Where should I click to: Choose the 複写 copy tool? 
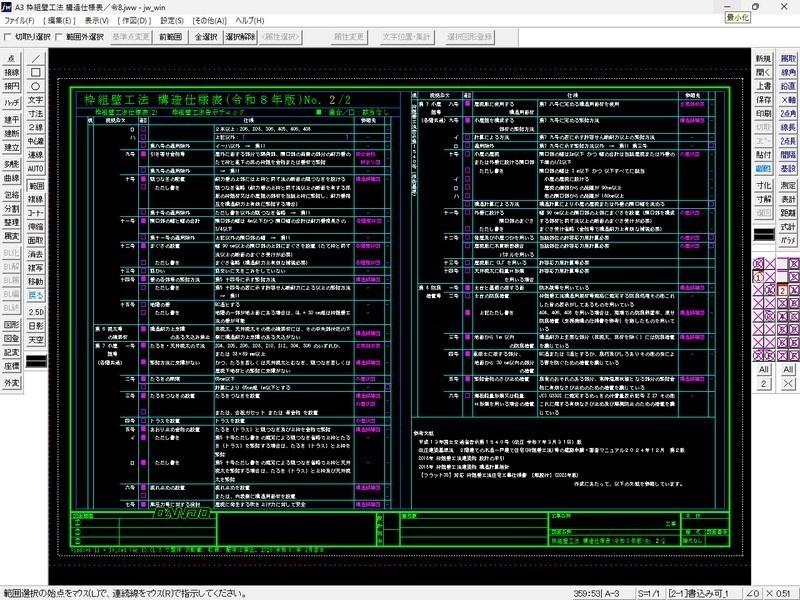coord(36,268)
